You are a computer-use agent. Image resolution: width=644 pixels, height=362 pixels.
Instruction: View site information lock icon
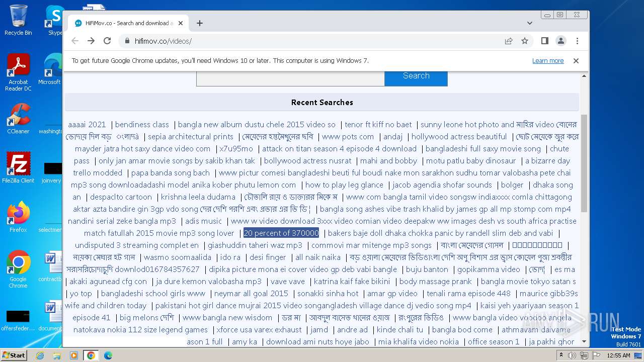point(127,41)
